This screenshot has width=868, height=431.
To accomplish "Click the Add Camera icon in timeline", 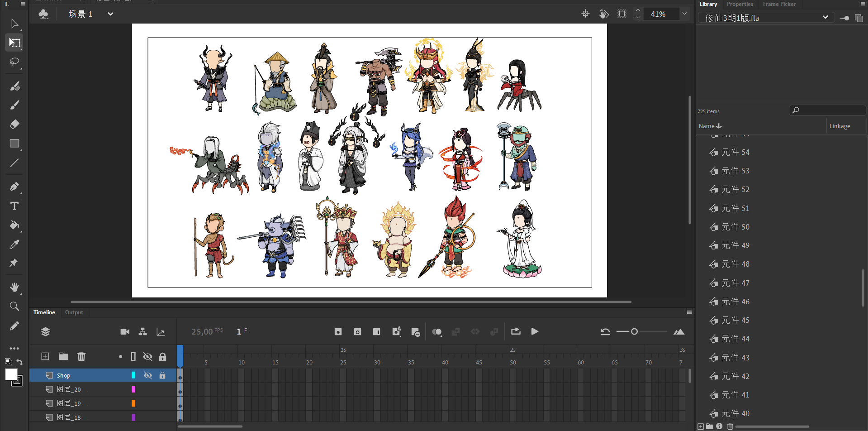I will 125,332.
